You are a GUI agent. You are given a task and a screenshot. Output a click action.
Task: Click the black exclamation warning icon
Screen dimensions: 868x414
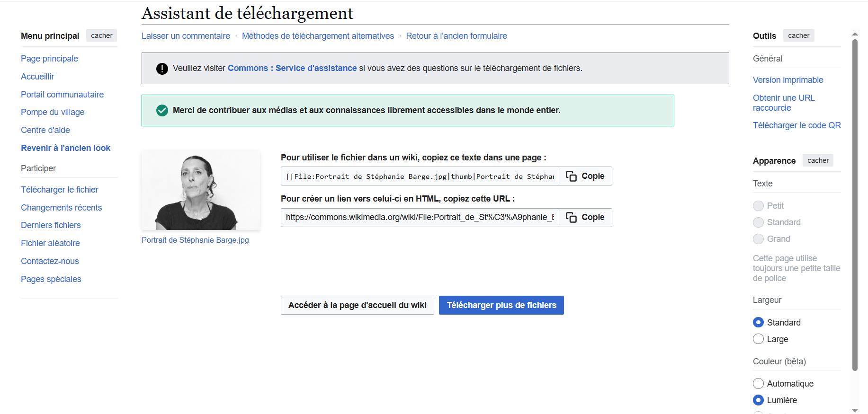click(x=161, y=68)
